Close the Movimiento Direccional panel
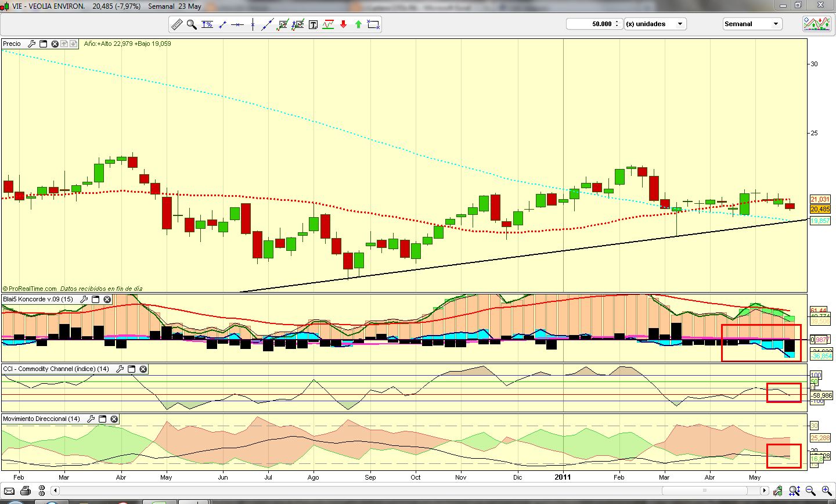Viewport: 836px width, 504px height. (114, 419)
